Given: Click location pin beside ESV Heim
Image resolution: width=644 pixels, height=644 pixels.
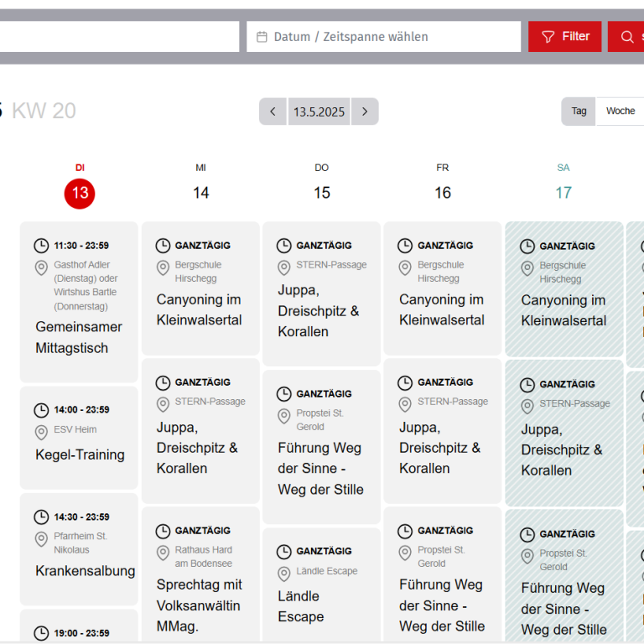Looking at the screenshot, I should (41, 432).
